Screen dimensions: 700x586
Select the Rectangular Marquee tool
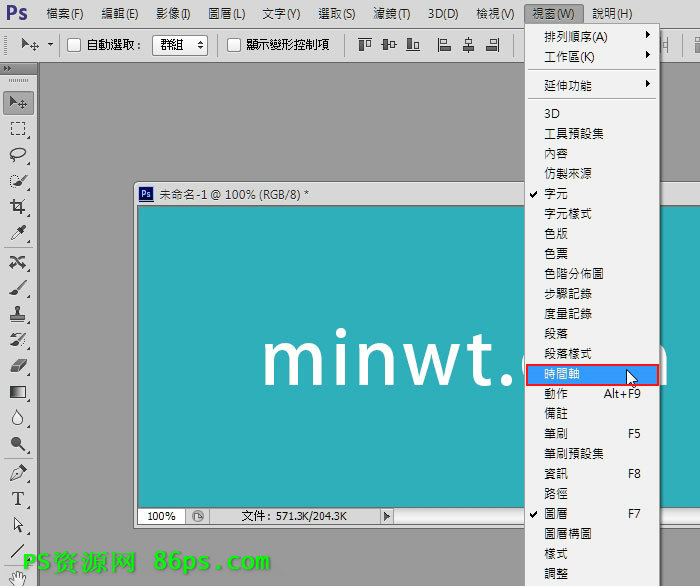[18, 129]
